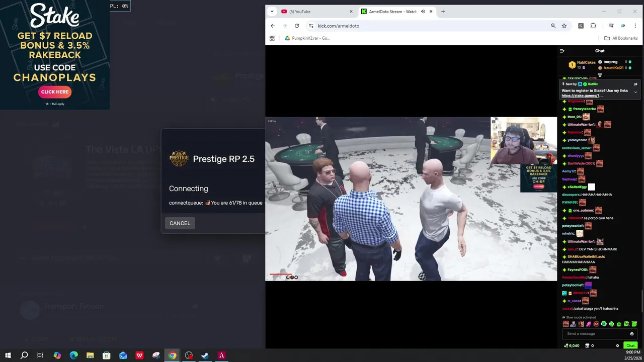The width and height of the screenshot is (644, 362).
Task: Insert the first quick emote in emote row
Action: [x=566, y=324]
